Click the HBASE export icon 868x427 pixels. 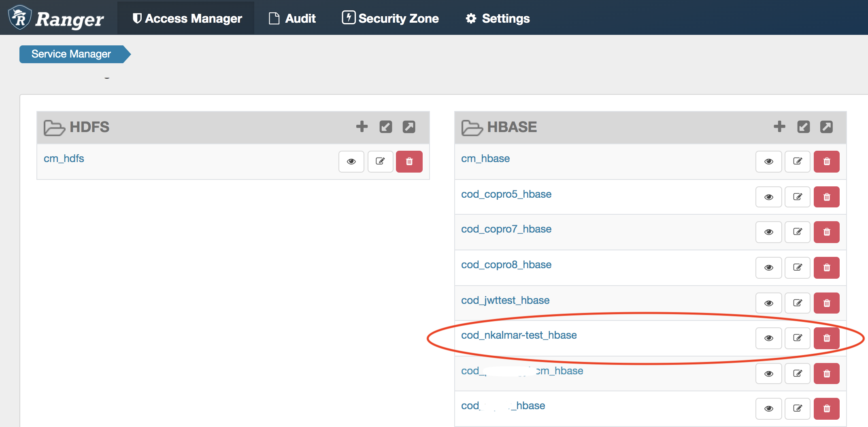(x=826, y=127)
